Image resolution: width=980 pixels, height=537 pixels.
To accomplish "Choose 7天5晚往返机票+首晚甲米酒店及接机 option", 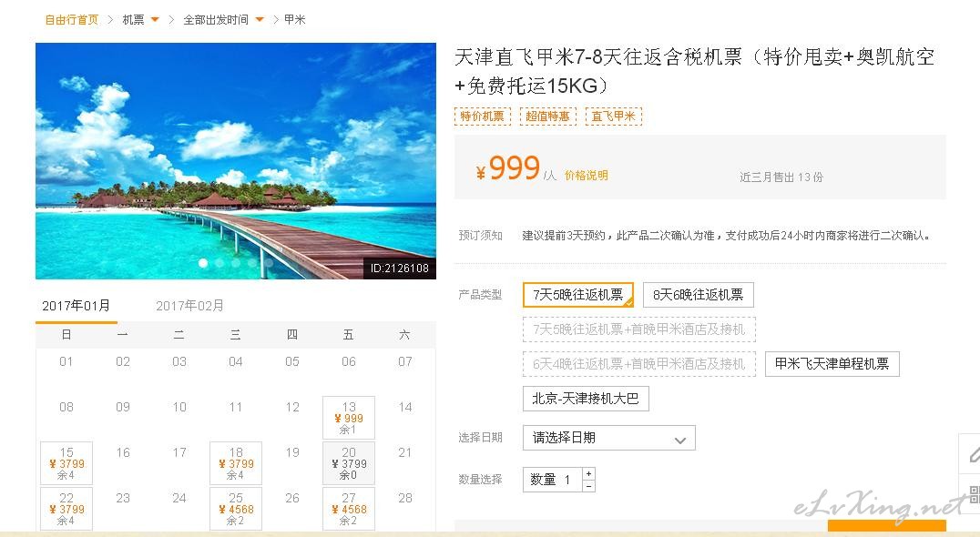I will [639, 329].
